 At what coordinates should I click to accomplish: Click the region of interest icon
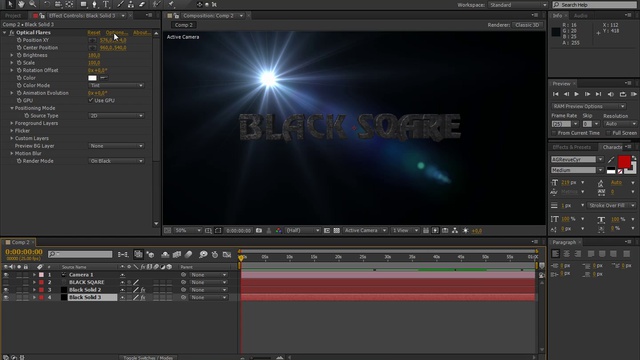coord(327,231)
